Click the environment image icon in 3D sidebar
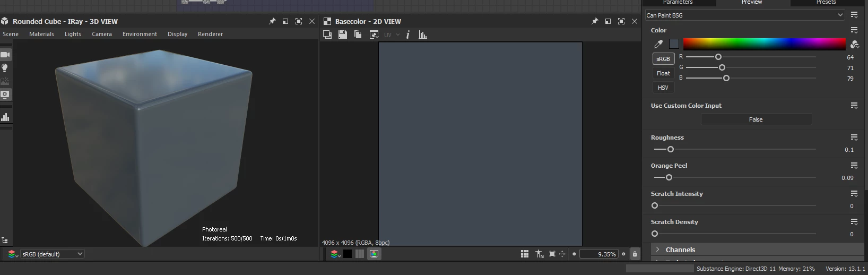This screenshot has width=868, height=275. [x=5, y=81]
